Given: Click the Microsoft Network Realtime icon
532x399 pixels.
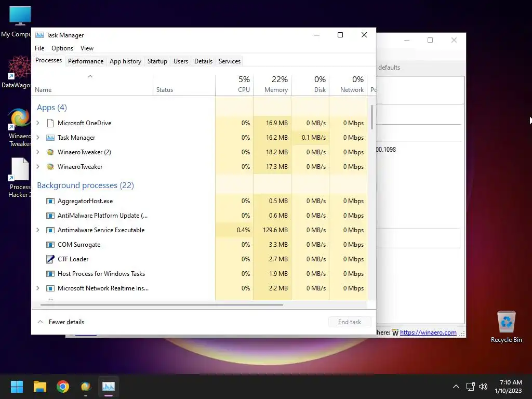Looking at the screenshot, I should coord(50,288).
